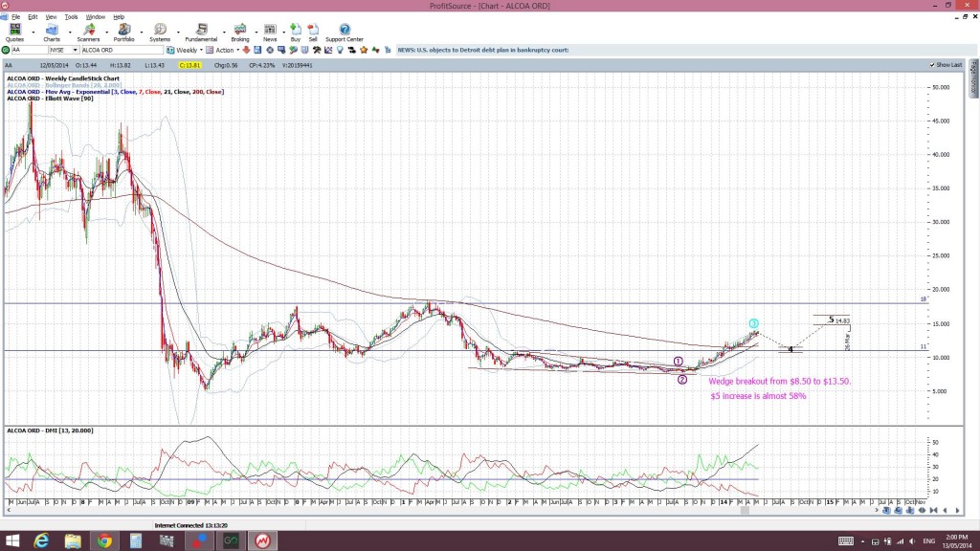Screen dimensions: 980x551
Task: Click the Windows Start button
Action: (11, 540)
